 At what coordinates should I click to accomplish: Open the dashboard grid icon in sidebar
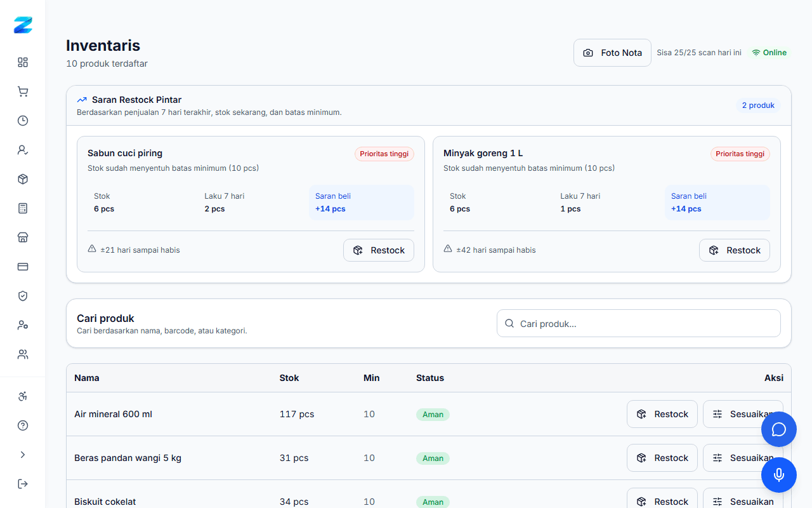pos(23,62)
